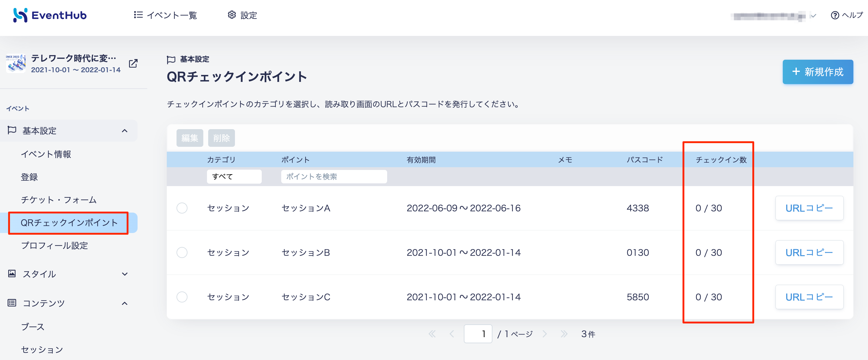Select the セッションC row radio button

(182, 297)
